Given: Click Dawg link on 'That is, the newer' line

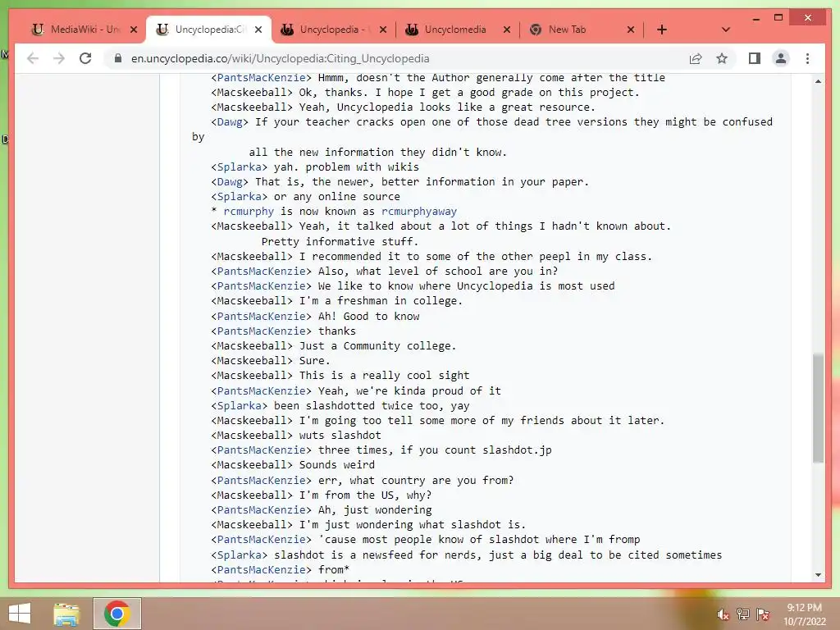Looking at the screenshot, I should tap(230, 181).
